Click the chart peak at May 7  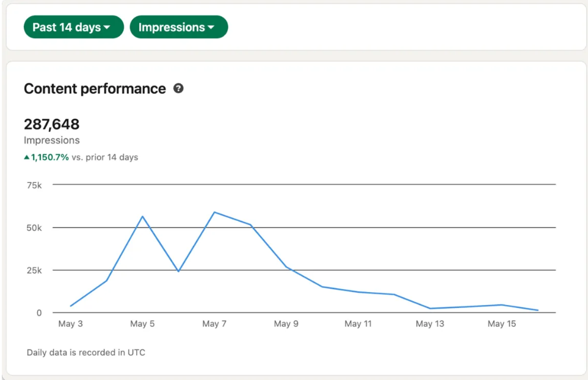pyautogui.click(x=214, y=212)
